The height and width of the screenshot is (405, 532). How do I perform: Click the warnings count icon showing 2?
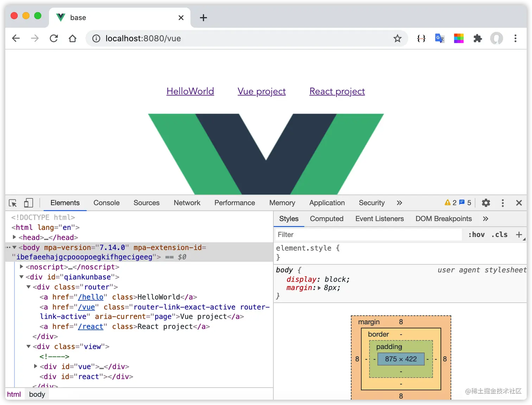click(450, 203)
